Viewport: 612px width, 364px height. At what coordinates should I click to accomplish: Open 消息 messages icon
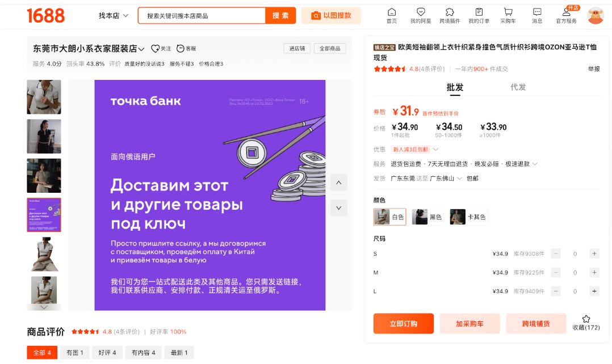pos(537,15)
